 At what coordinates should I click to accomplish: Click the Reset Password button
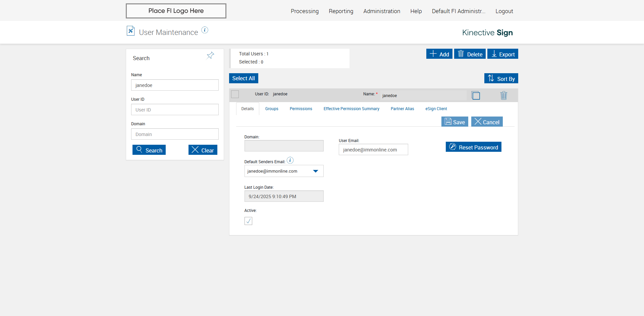[473, 147]
